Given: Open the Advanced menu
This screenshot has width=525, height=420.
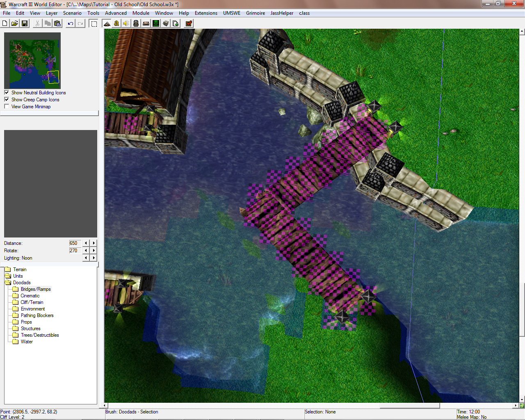Looking at the screenshot, I should 116,13.
